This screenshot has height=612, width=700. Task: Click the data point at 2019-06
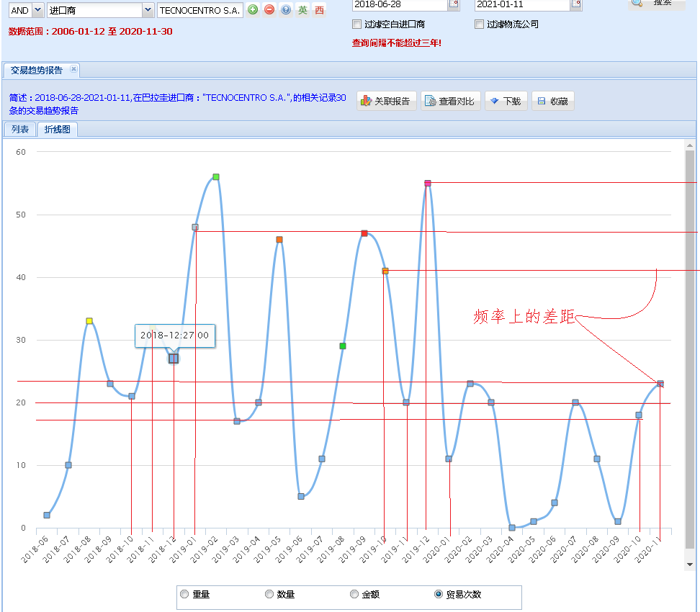coord(301,496)
